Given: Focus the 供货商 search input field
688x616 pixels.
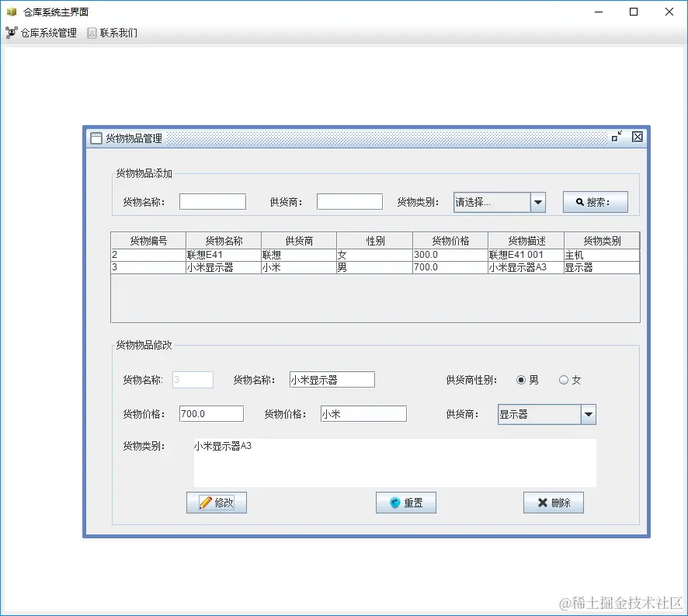Looking at the screenshot, I should (x=349, y=202).
